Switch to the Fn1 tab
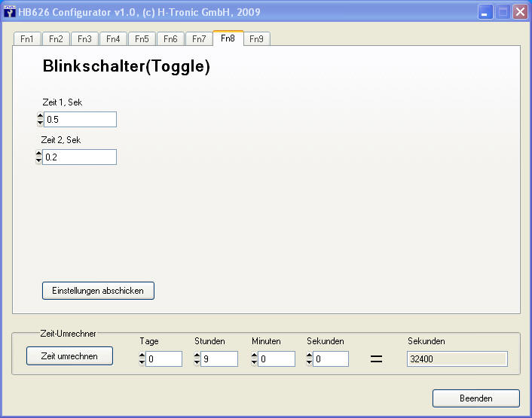This screenshot has width=532, height=418. [x=27, y=39]
